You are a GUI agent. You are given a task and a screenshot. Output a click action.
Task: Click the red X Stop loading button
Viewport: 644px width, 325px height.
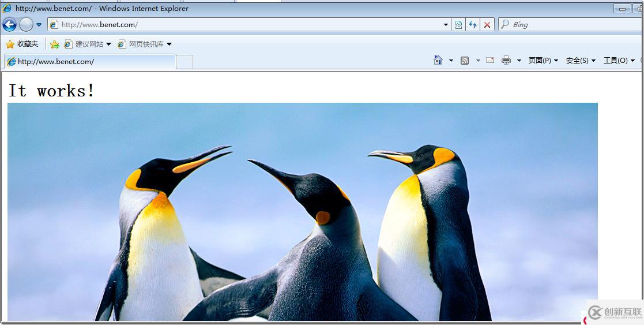tap(487, 25)
